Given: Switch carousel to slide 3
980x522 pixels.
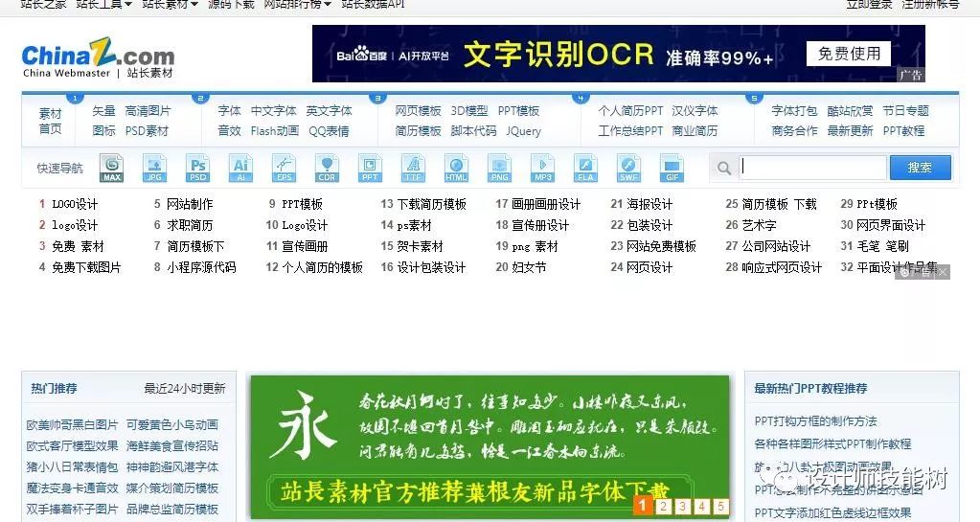Looking at the screenshot, I should coord(682,507).
